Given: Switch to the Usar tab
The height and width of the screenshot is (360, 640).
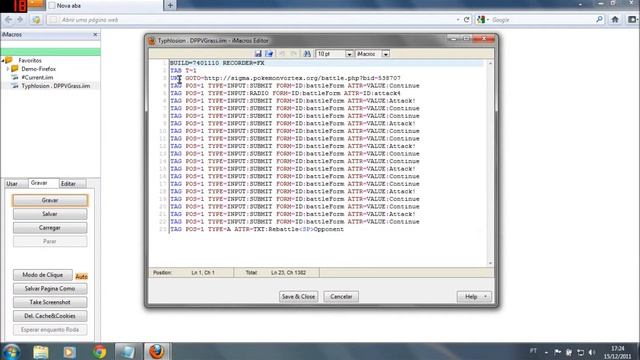Looking at the screenshot, I should [12, 184].
